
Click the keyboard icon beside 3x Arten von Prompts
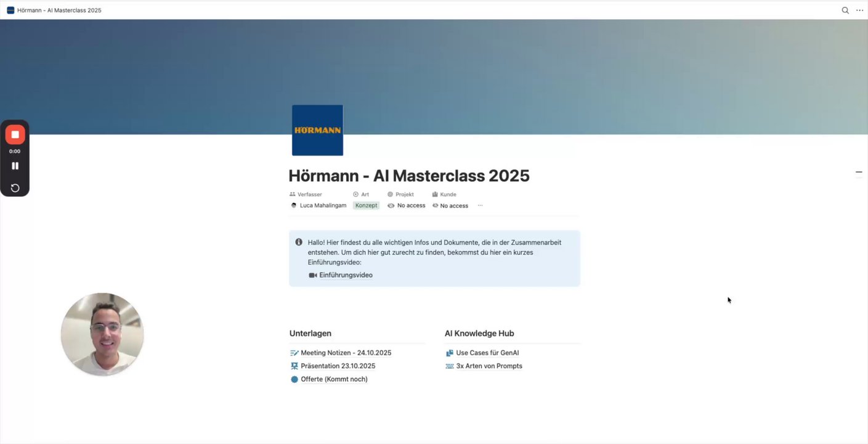[449, 366]
